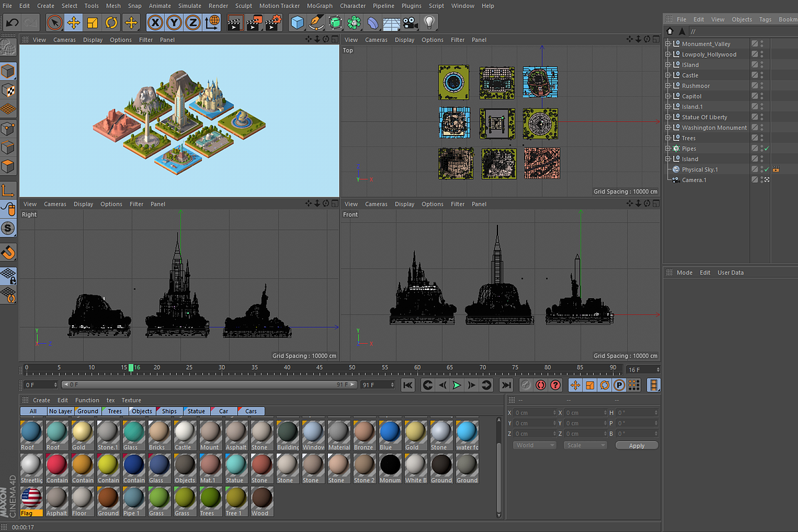The width and height of the screenshot is (798, 532).
Task: Switch to Polygons mode in left palette
Action: click(8, 166)
